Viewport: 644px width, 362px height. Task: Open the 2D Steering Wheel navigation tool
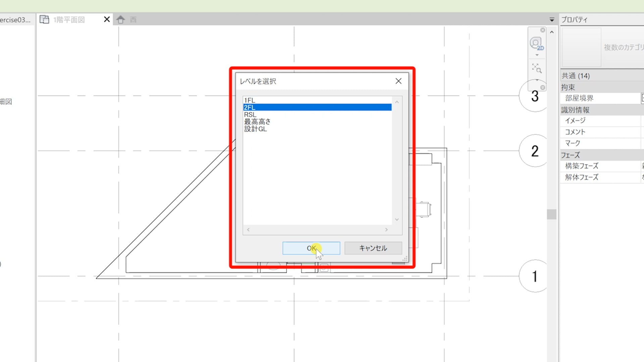[x=536, y=44]
